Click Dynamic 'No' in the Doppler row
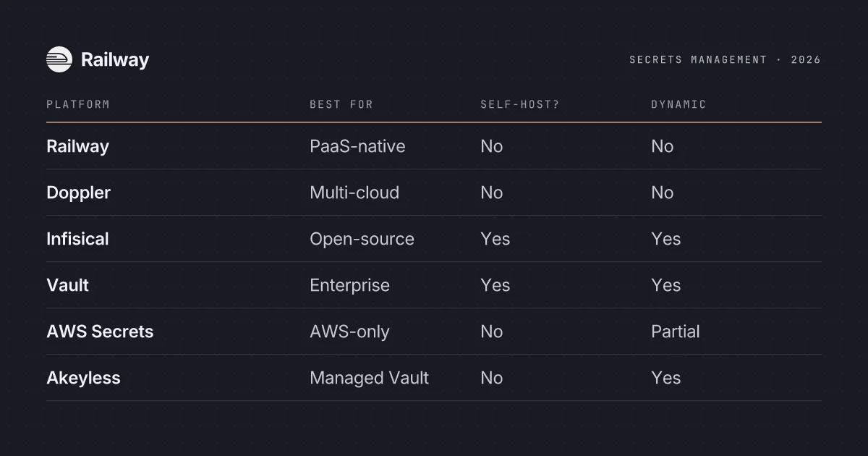 tap(662, 193)
